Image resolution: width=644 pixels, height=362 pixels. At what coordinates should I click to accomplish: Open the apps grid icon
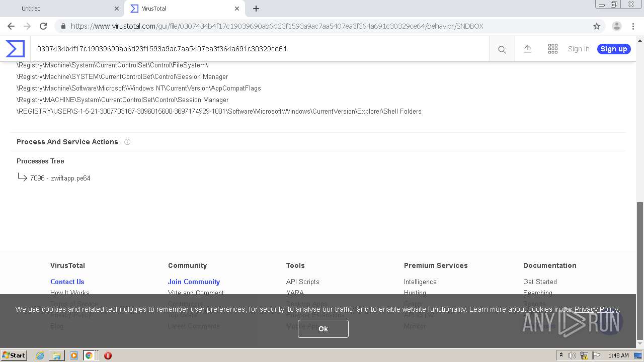click(x=553, y=49)
